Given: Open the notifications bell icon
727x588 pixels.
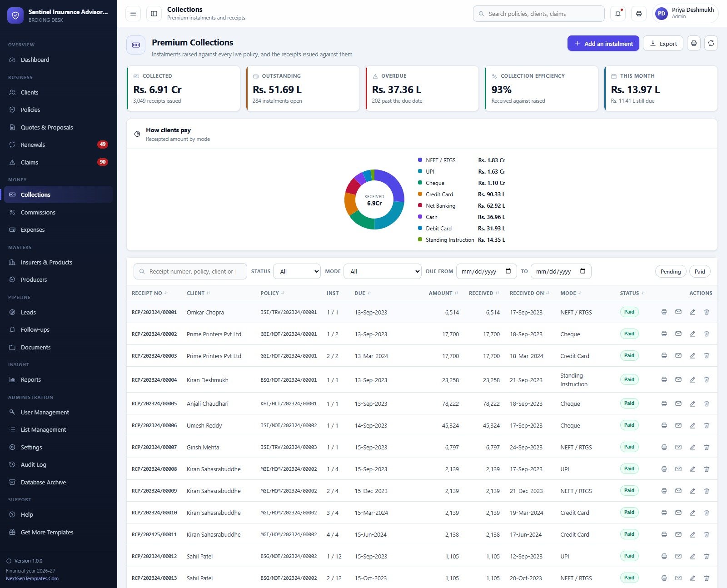Looking at the screenshot, I should tap(617, 14).
